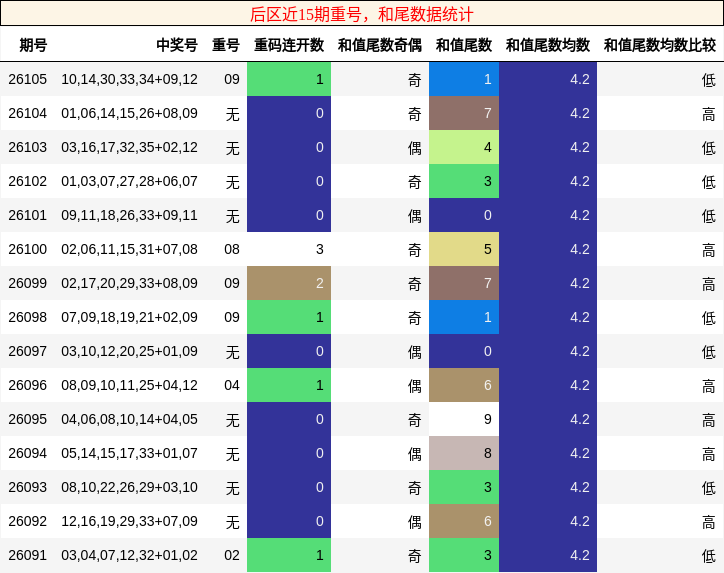Click the pinkish 和值尾数 cell 8 in row 26094
724x573 pixels.
pyautogui.click(x=464, y=453)
